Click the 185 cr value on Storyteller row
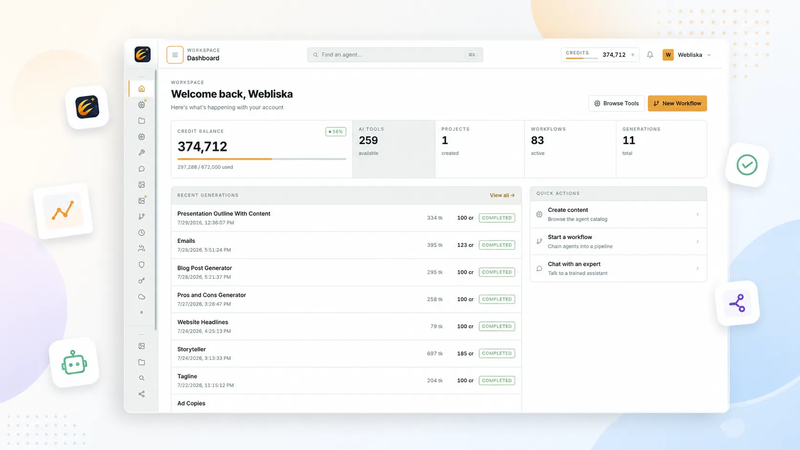This screenshot has height=450, width=800. pos(465,353)
